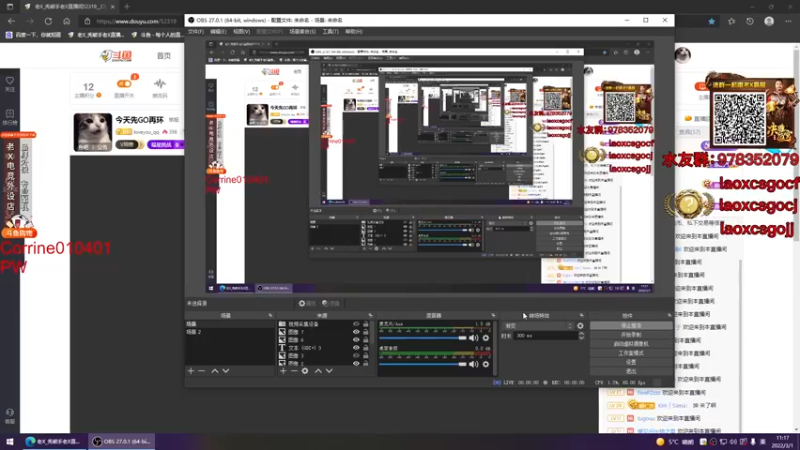Click the browser address bar douyu URL
Image resolution: width=800 pixels, height=450 pixels.
(x=136, y=21)
